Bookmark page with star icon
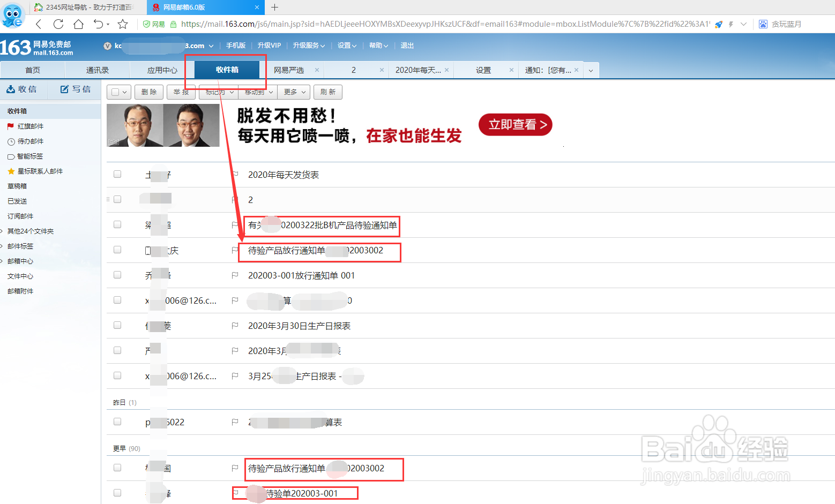 (x=123, y=24)
